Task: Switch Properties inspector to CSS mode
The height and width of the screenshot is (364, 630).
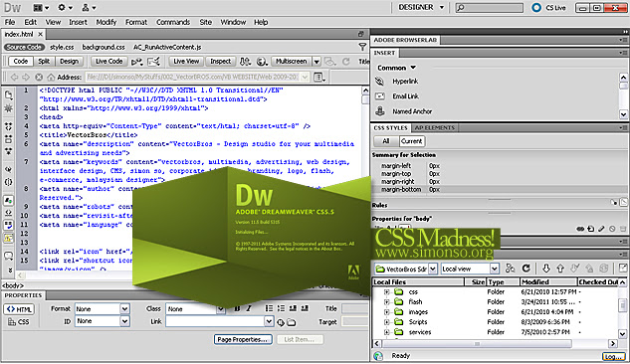Action: [x=19, y=322]
